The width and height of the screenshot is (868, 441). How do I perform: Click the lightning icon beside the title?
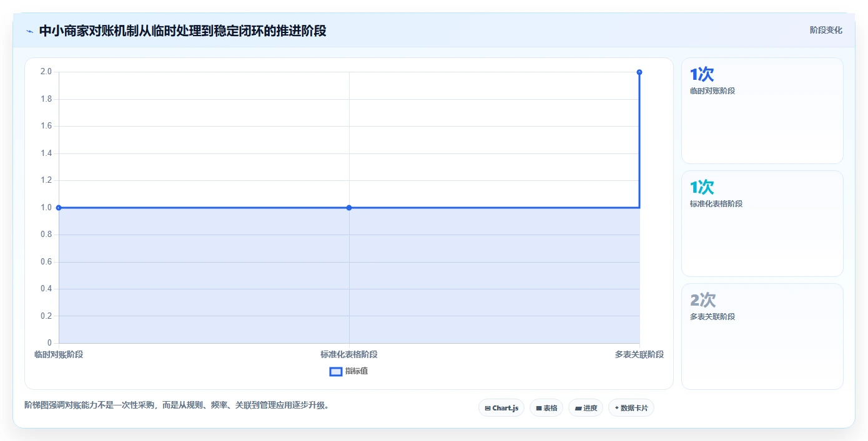click(x=29, y=31)
